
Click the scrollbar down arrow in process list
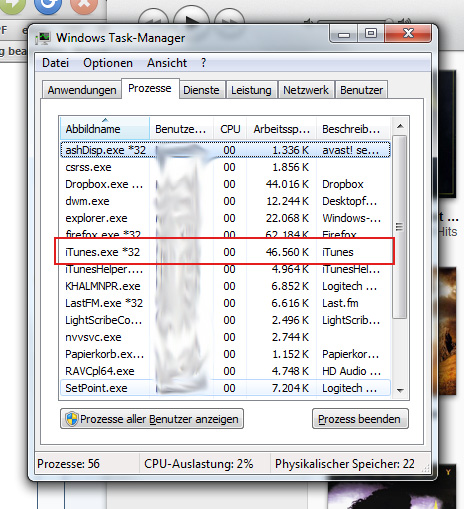pos(400,390)
